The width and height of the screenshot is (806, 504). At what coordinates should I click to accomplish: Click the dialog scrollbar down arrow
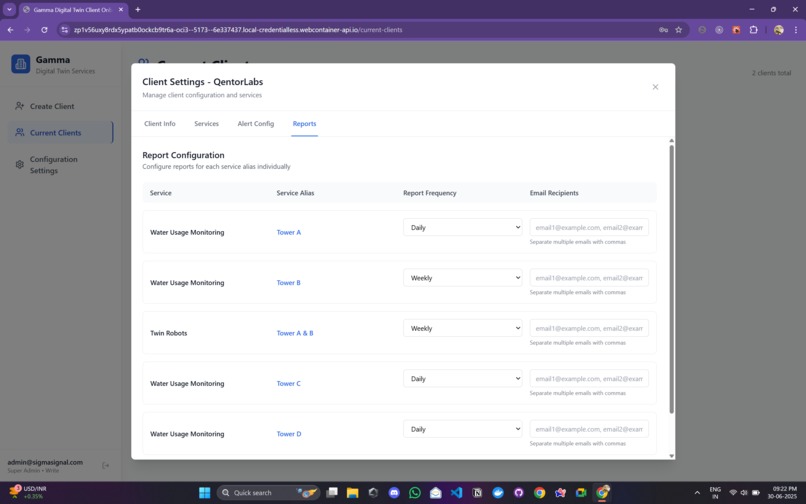click(x=671, y=456)
